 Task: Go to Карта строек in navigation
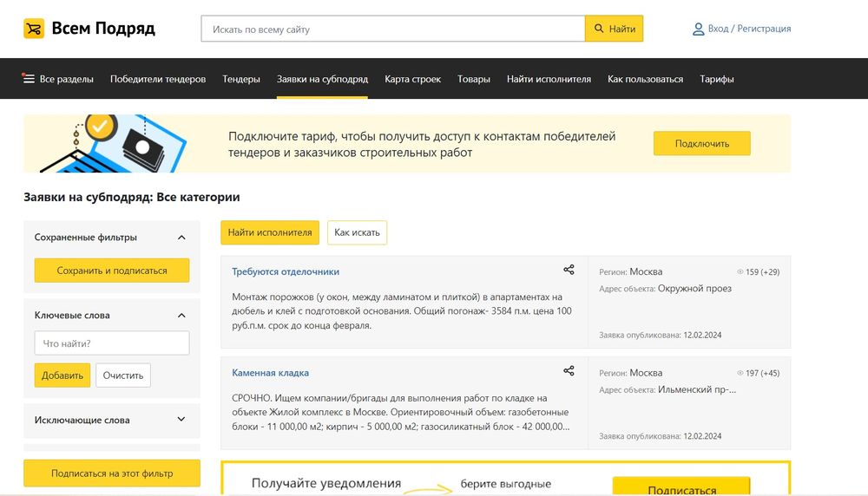tap(412, 79)
